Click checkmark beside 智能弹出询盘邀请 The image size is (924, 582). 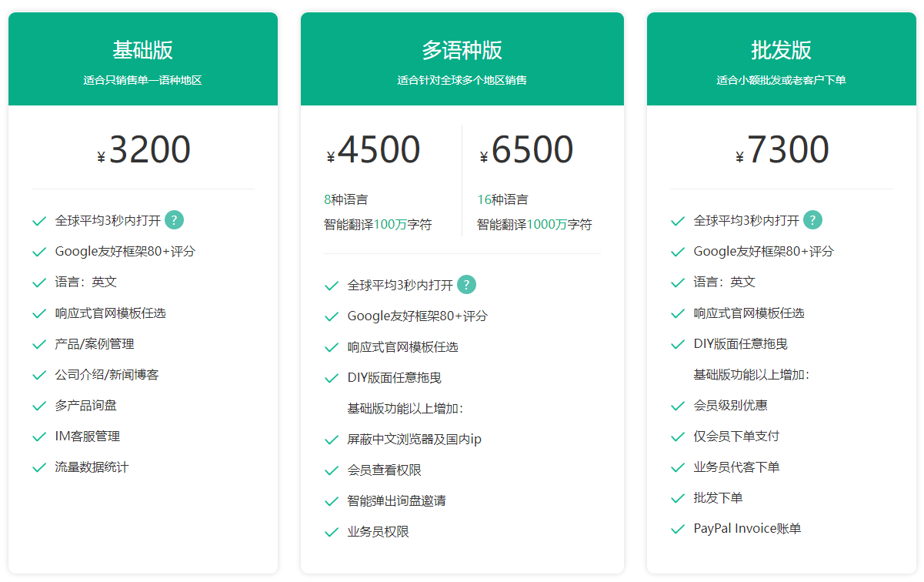tap(332, 501)
